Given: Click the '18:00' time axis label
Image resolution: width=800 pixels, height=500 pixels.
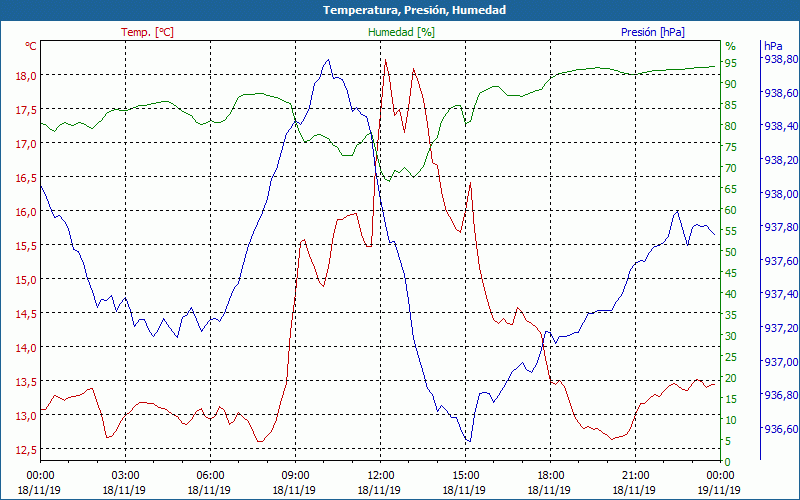Looking at the screenshot, I should click(x=551, y=476).
